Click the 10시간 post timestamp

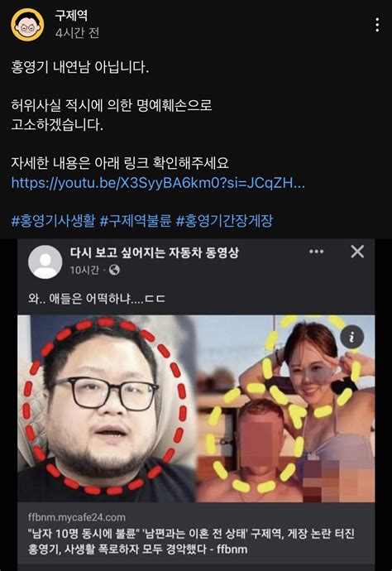tap(84, 271)
